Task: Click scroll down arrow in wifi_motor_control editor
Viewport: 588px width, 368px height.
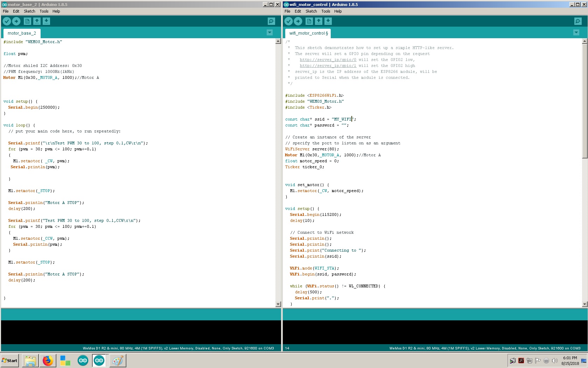Action: [x=584, y=304]
